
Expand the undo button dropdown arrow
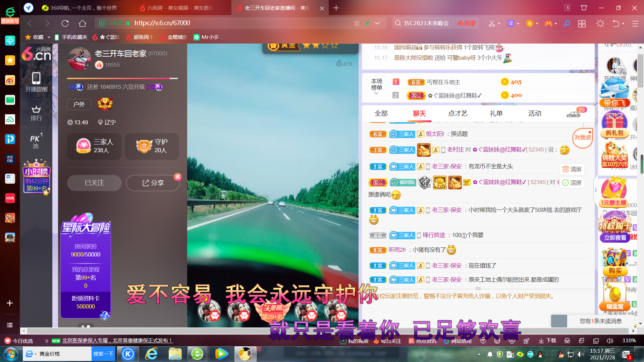(623, 24)
